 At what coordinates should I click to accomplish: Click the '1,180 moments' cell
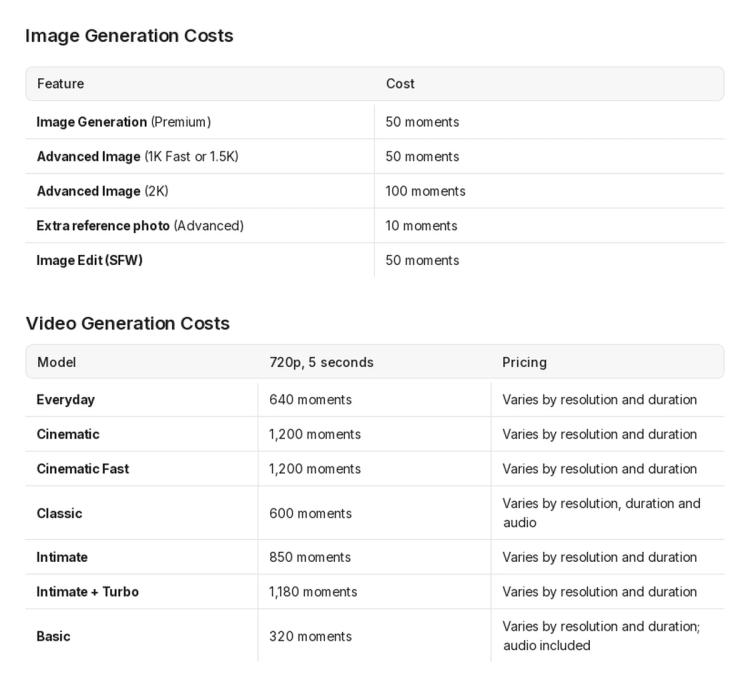click(x=313, y=592)
